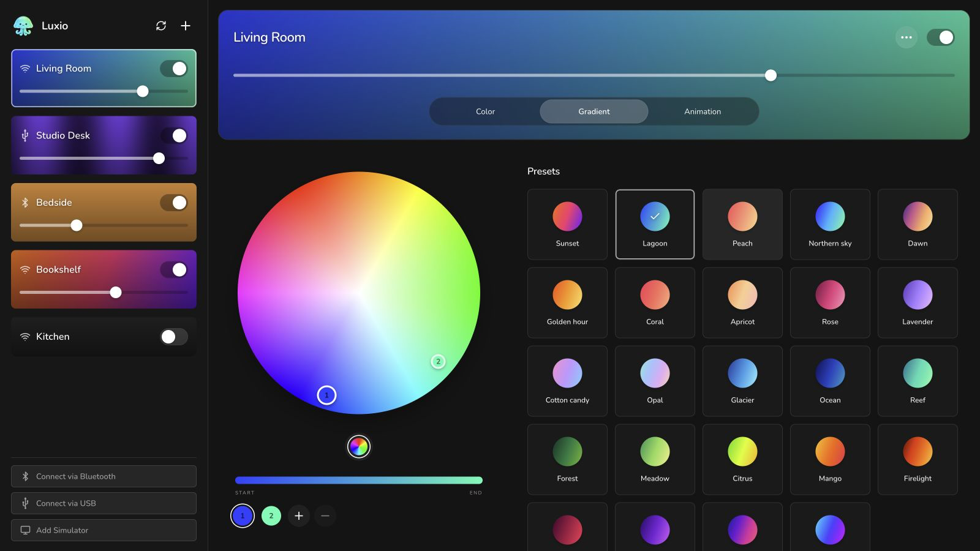Screen dimensions: 980x551
Task: Switch to the Animation tab
Action: click(x=703, y=111)
